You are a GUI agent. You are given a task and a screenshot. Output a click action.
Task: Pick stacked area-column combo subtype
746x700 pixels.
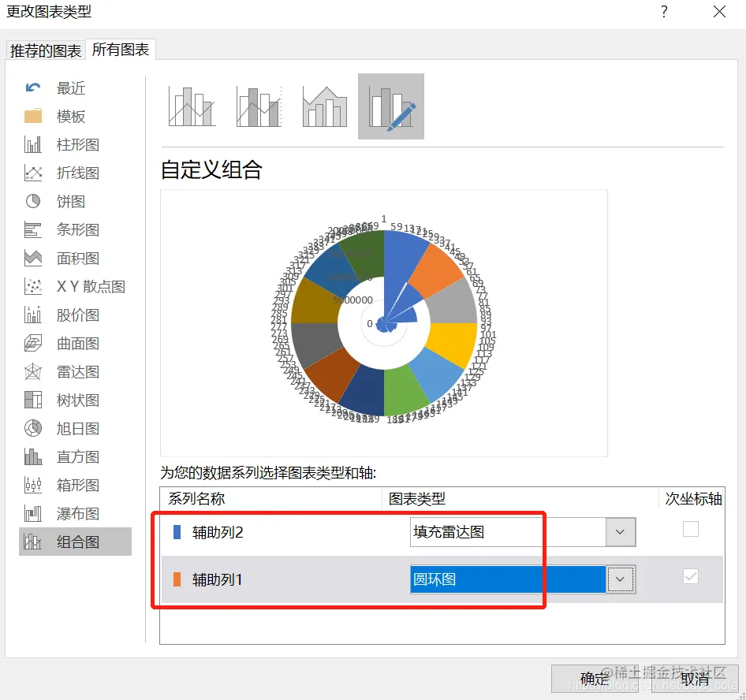324,106
